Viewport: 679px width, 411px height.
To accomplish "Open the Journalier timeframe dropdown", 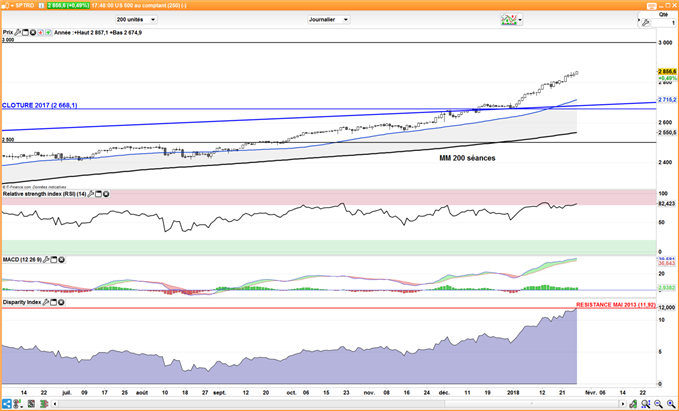I will [x=329, y=19].
